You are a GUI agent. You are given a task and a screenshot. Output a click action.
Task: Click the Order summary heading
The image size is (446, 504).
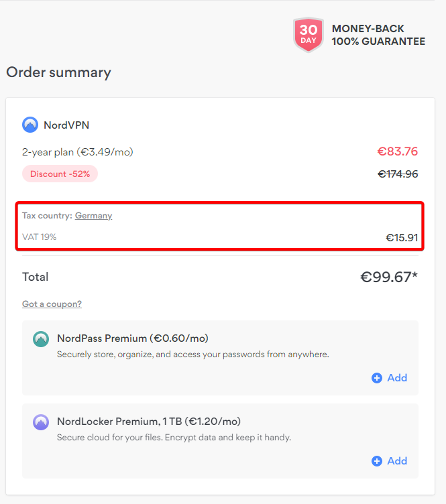coord(58,72)
